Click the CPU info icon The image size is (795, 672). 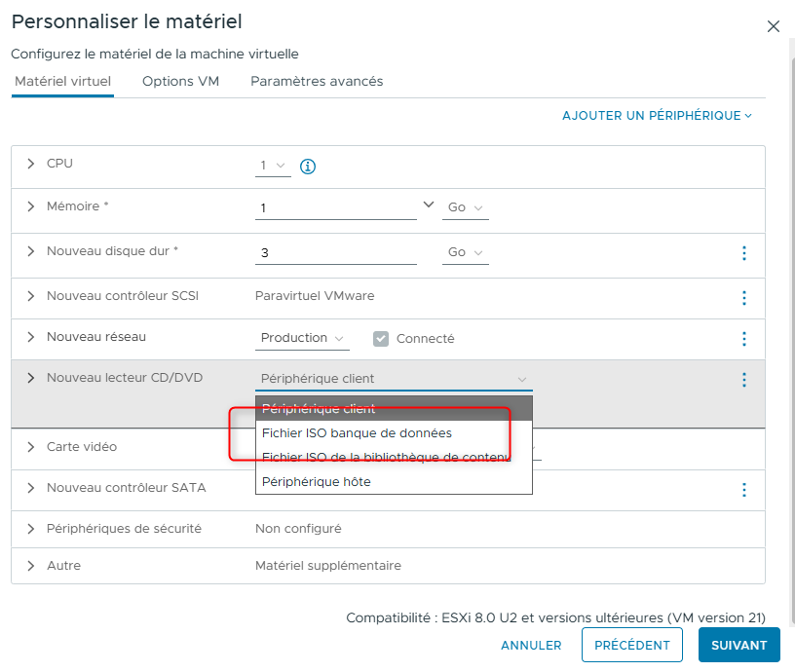pos(308,167)
